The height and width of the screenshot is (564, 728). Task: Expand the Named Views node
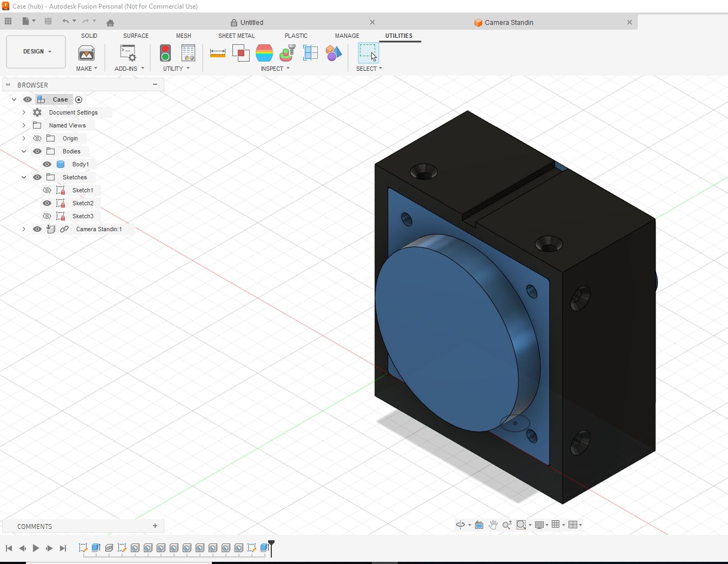24,125
